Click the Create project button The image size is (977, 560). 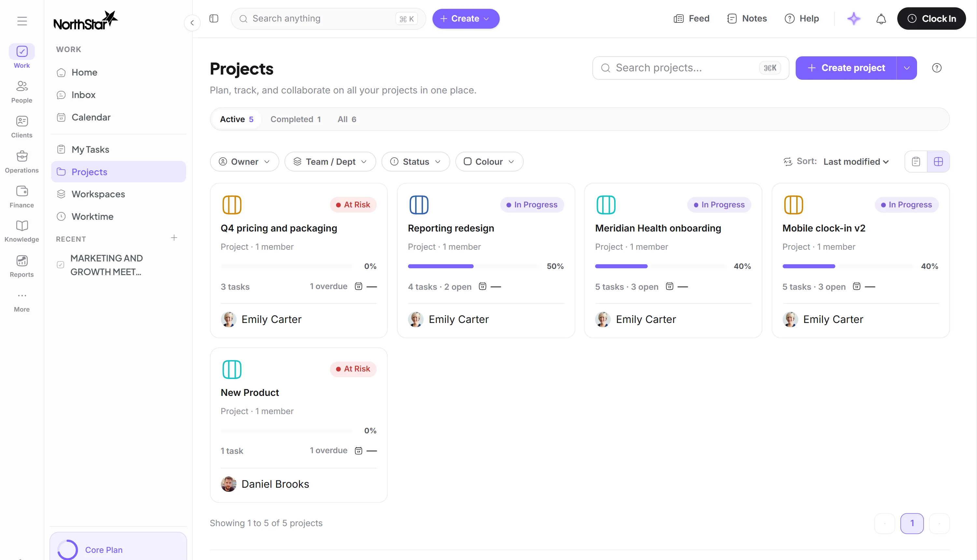coord(846,68)
